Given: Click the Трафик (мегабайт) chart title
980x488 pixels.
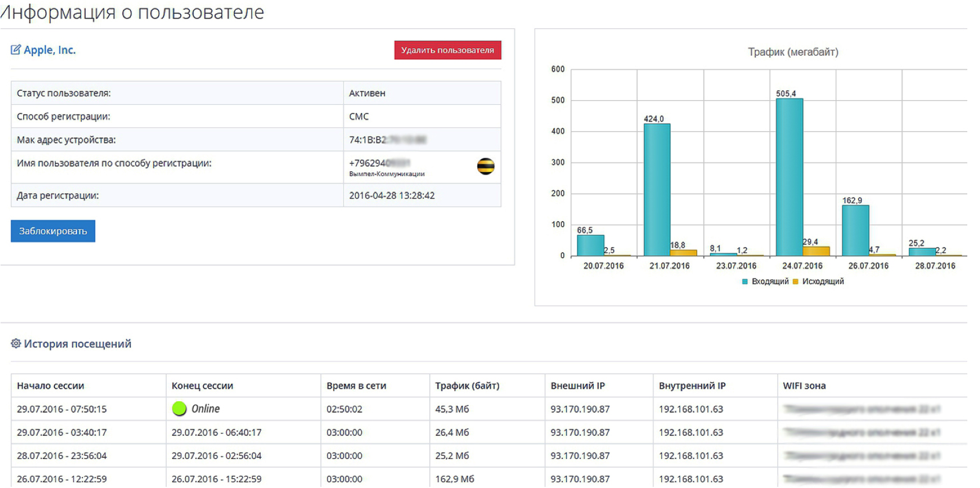Looking at the screenshot, I should [x=793, y=52].
